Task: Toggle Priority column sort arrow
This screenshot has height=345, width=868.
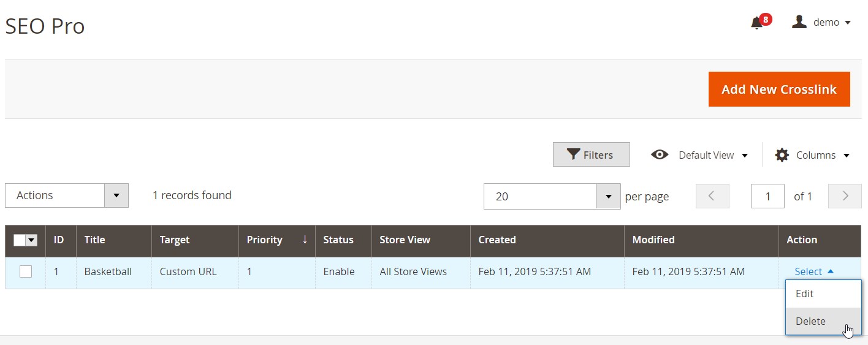Action: (x=305, y=240)
